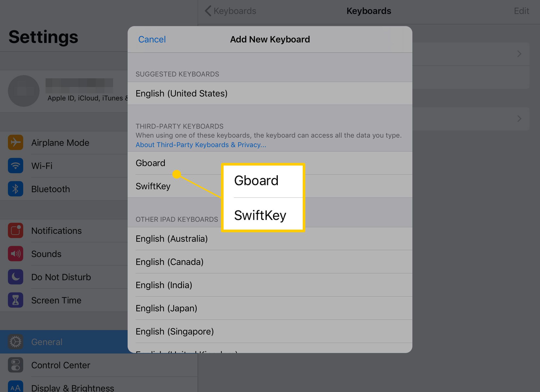Tap the Bluetooth icon
Image resolution: width=540 pixels, height=392 pixels.
click(16, 189)
